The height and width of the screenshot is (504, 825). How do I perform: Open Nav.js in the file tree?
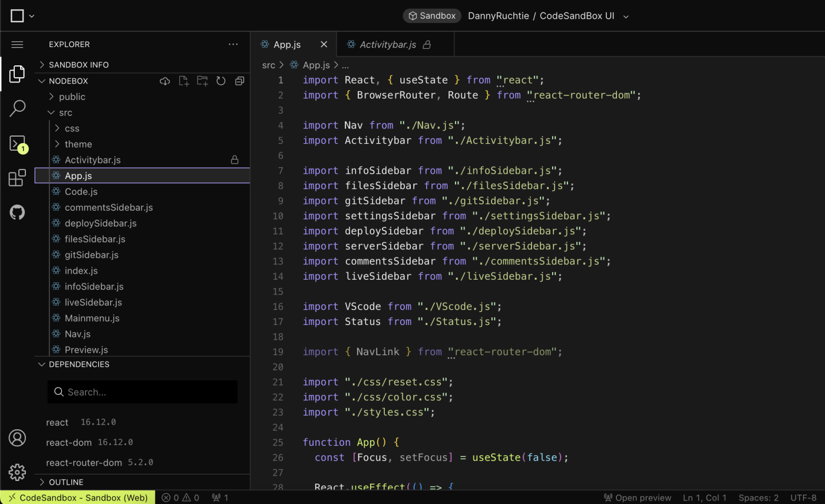[77, 334]
